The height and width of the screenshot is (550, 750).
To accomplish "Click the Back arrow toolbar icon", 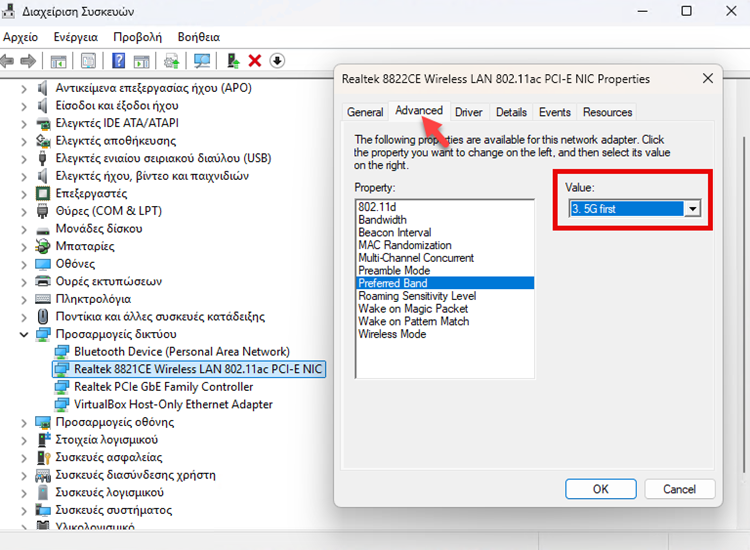I will pyautogui.click(x=8, y=61).
